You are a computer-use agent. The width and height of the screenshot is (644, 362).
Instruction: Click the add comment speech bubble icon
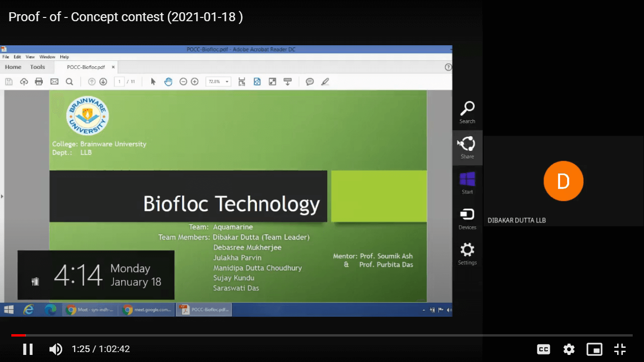pos(310,82)
